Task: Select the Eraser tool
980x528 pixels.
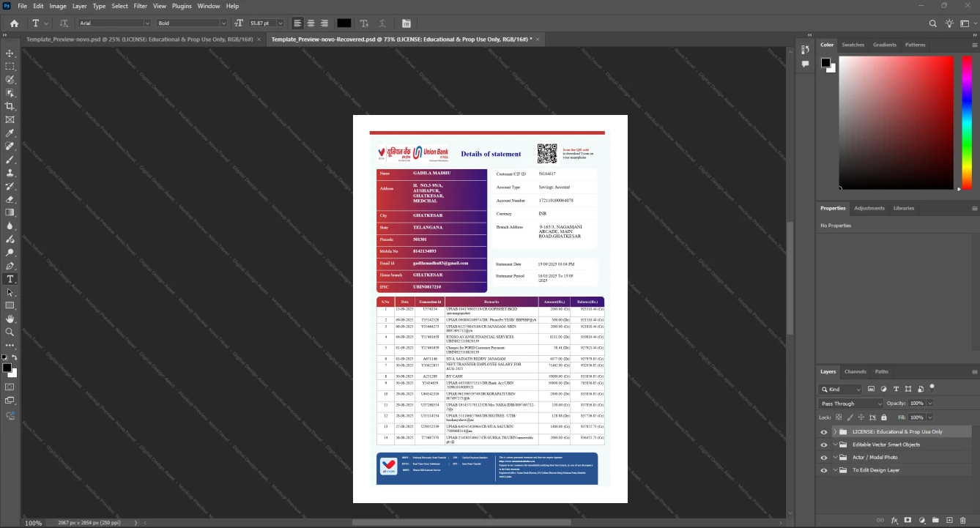Action: pyautogui.click(x=10, y=199)
